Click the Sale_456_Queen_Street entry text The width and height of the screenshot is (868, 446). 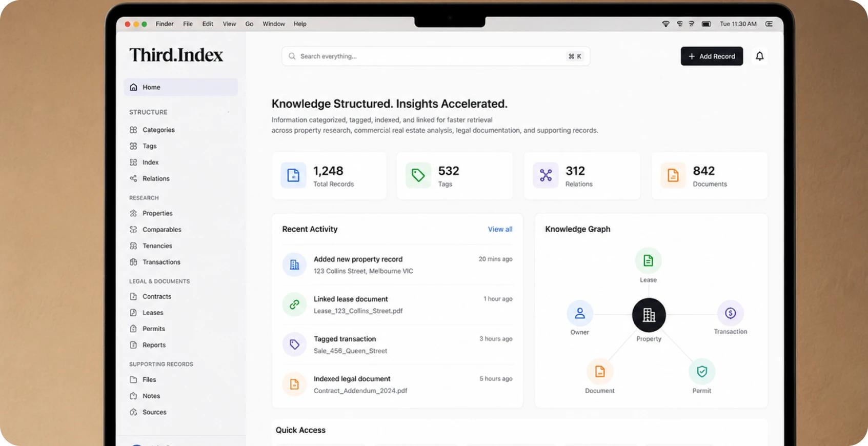(x=351, y=351)
